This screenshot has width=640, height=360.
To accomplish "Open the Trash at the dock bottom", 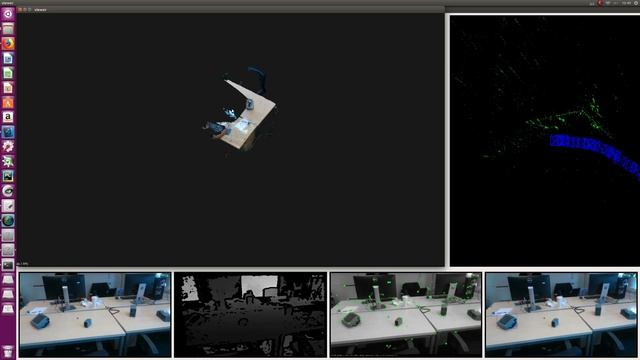I will point(8,351).
